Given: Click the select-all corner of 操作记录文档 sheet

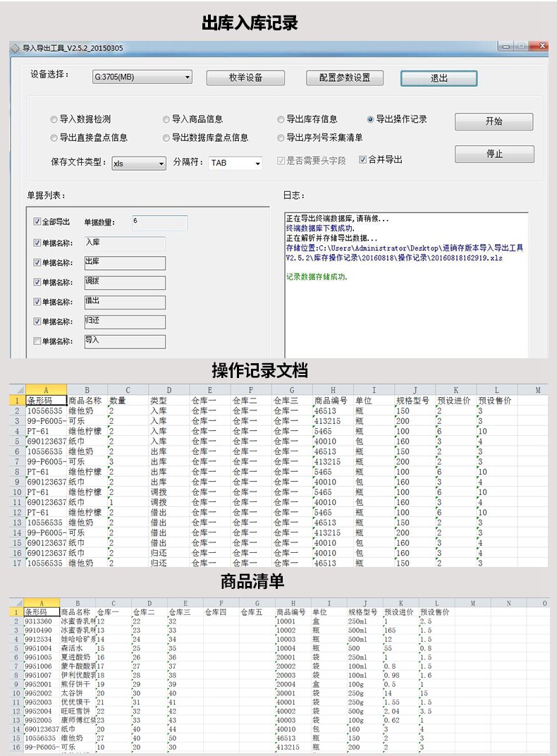Looking at the screenshot, I should pos(18,390).
